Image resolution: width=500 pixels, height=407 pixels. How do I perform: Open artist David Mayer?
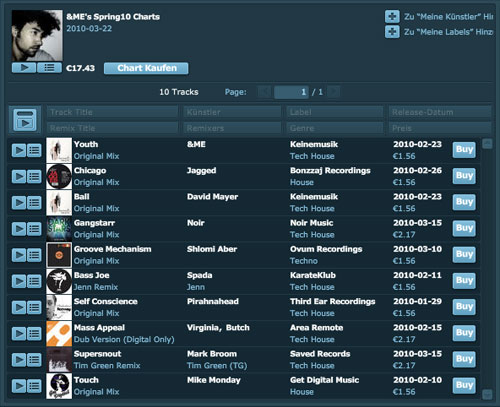(x=212, y=197)
